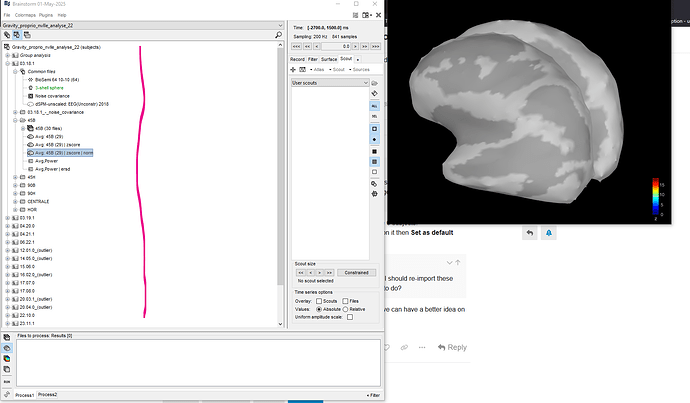Click the database tree vertical scrollbar
The height and width of the screenshot is (403, 690).
[281, 167]
